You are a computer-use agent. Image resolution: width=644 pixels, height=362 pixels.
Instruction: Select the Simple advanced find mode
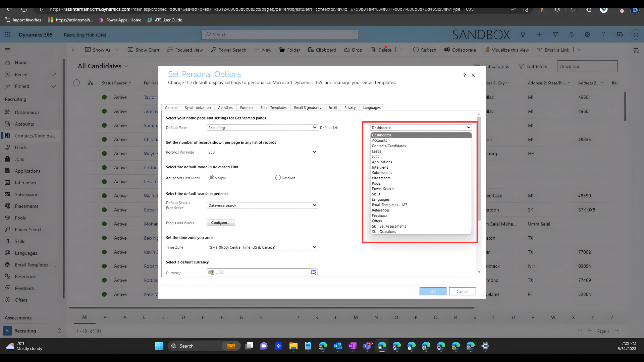tap(211, 178)
